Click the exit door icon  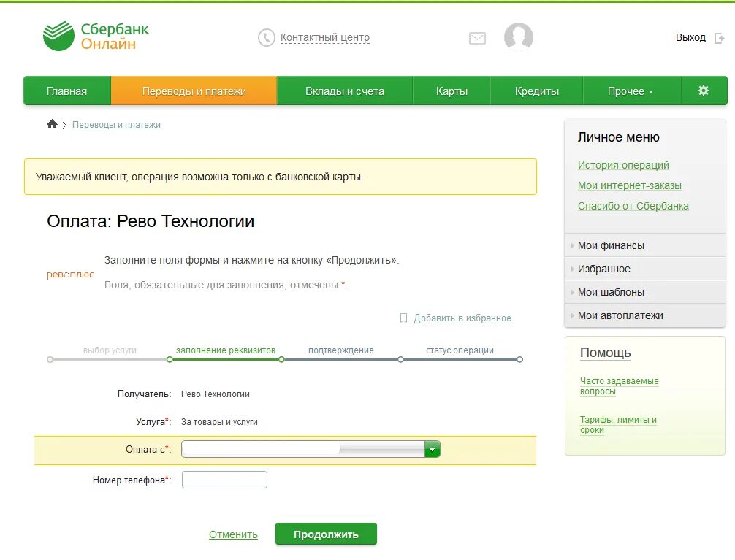719,38
